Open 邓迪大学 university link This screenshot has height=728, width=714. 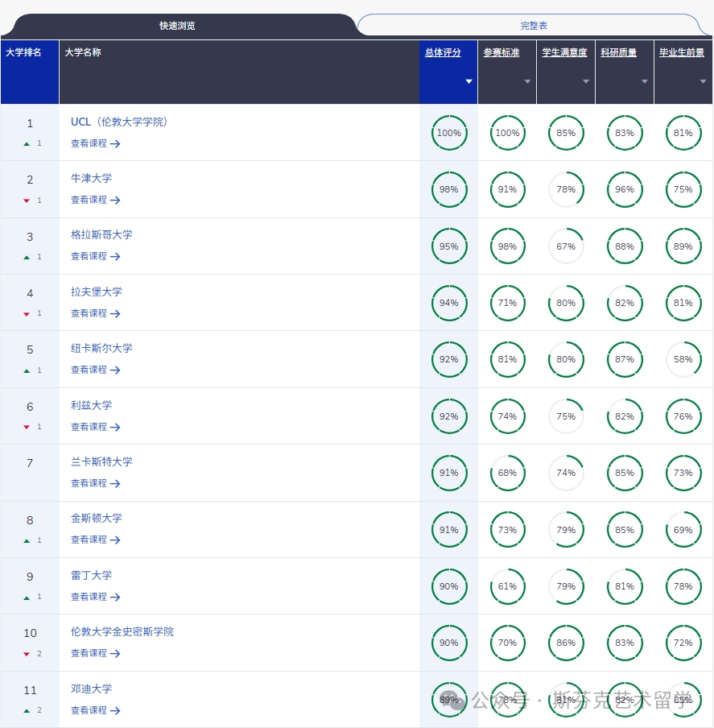pyautogui.click(x=92, y=689)
